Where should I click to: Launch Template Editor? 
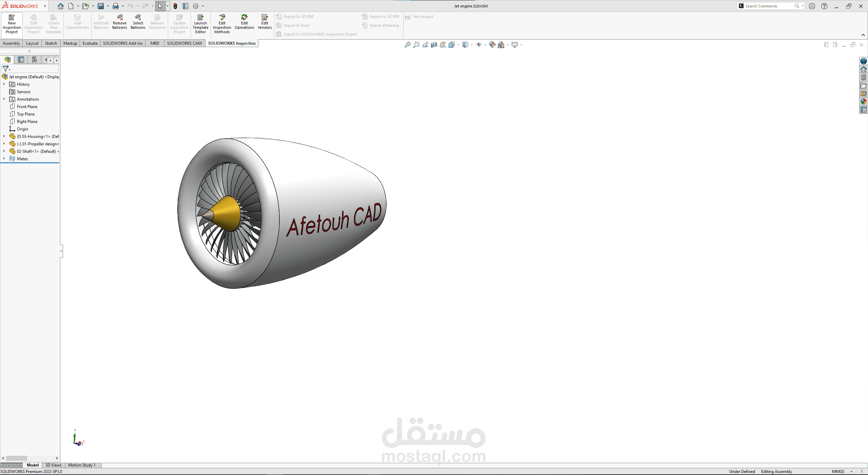[200, 24]
